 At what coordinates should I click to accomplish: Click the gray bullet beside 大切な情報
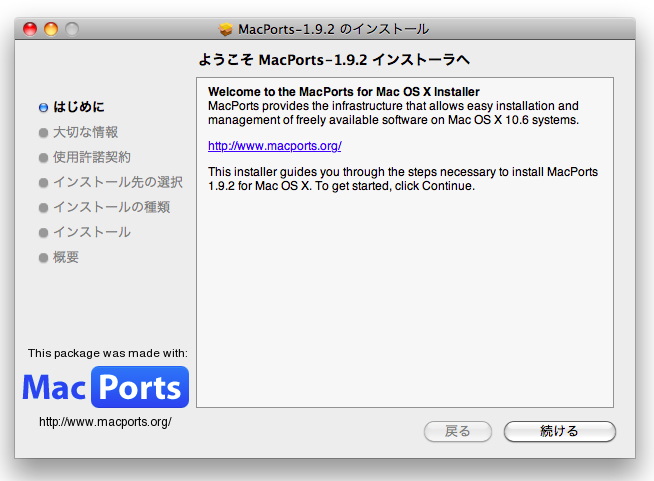[43, 133]
